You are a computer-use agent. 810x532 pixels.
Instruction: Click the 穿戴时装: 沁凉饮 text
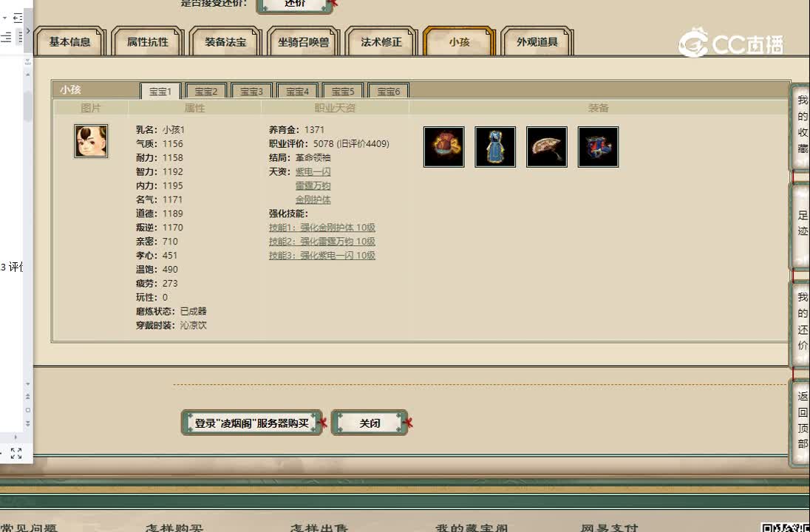tap(171, 325)
